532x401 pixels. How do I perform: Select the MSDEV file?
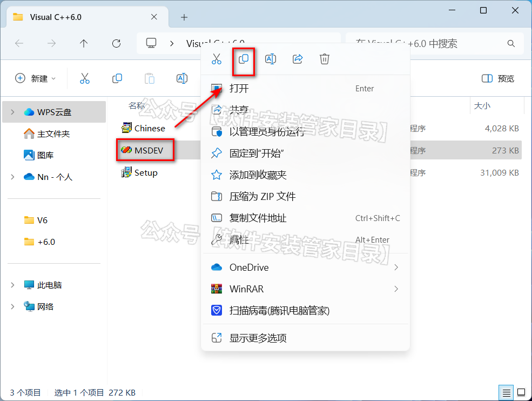pos(143,150)
